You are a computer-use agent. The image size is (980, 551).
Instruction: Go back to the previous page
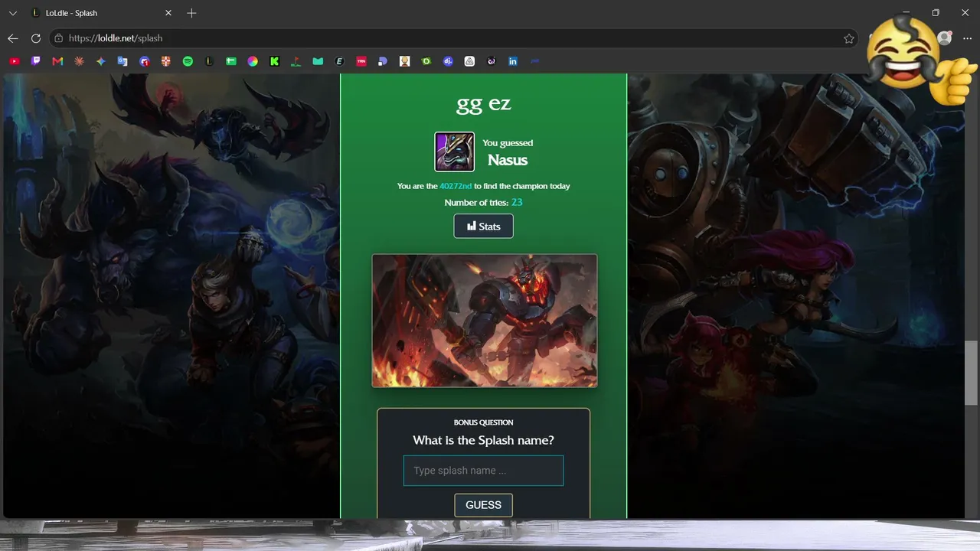click(13, 38)
